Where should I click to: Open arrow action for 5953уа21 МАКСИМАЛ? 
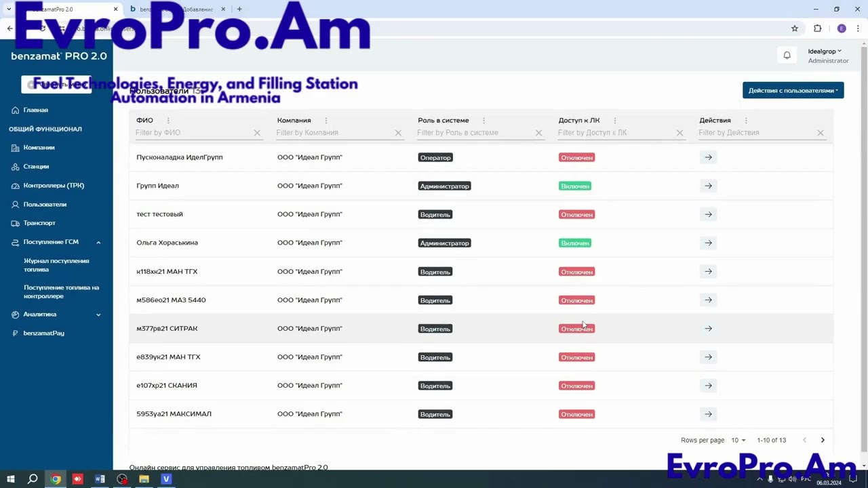coord(708,413)
